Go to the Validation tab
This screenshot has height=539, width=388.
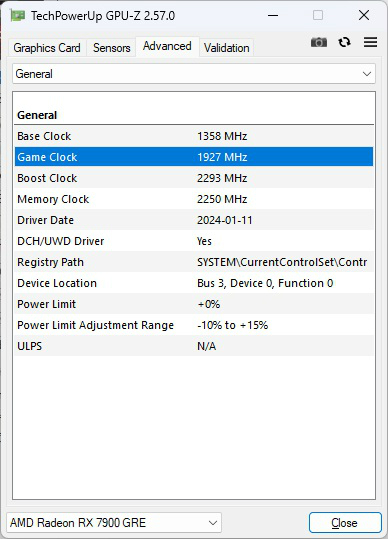tap(226, 48)
